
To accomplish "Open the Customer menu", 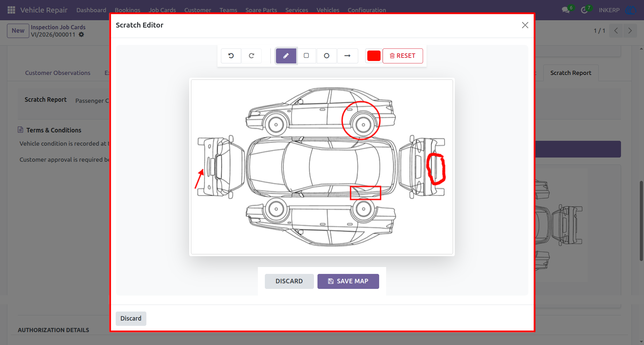I will (x=198, y=10).
